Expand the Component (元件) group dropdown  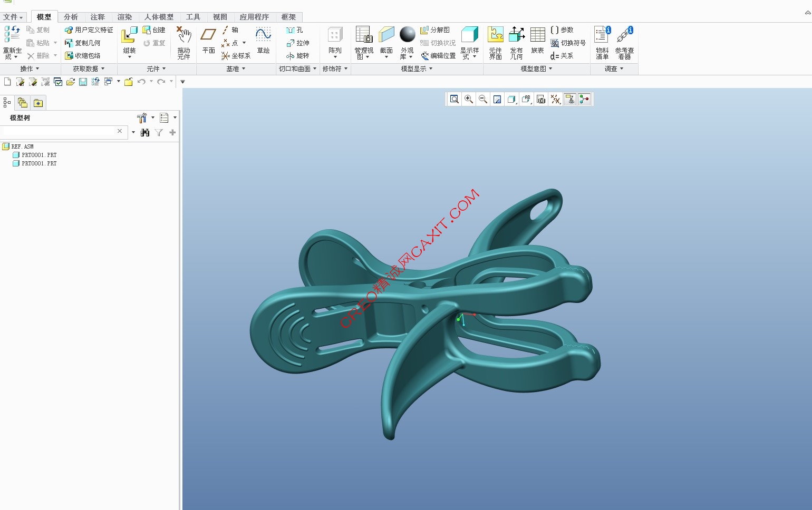[156, 68]
